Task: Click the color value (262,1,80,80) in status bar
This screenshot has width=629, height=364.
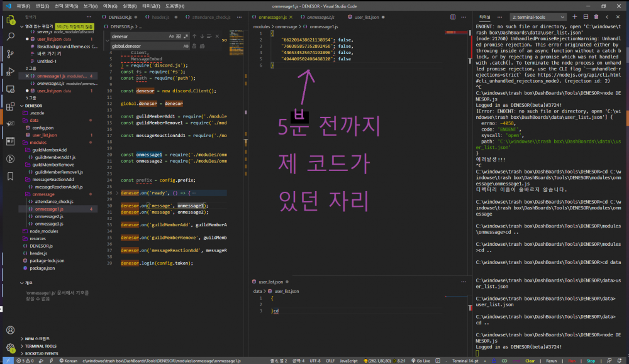Action: tap(377, 361)
